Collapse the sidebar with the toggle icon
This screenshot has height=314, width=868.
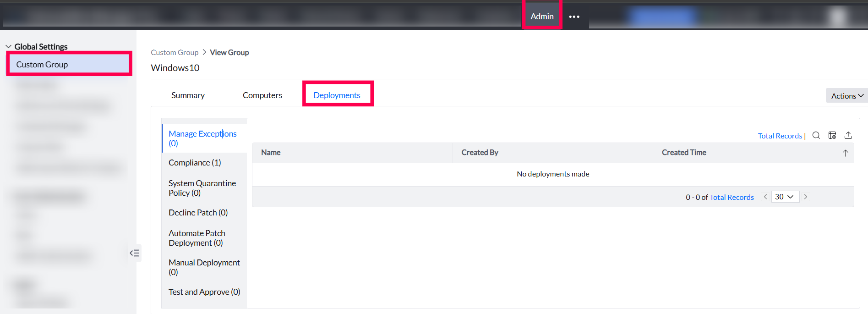point(134,253)
